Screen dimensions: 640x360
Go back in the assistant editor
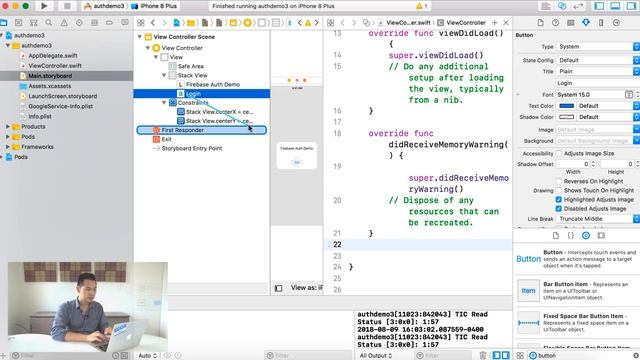pyautogui.click(x=342, y=22)
